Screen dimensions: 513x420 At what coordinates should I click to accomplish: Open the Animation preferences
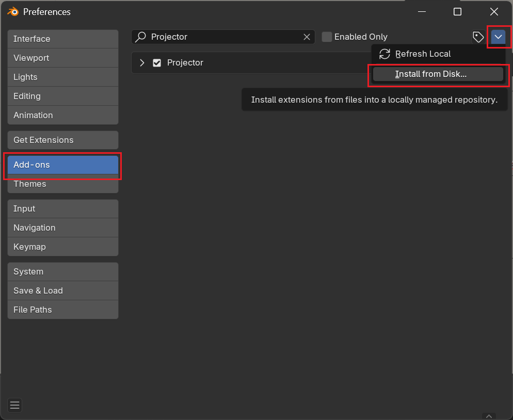[63, 115]
